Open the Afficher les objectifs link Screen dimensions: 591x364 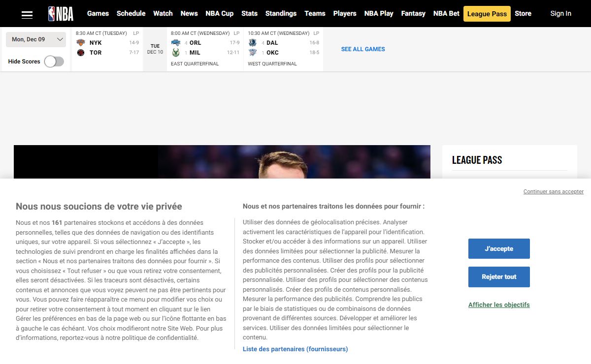tap(499, 305)
